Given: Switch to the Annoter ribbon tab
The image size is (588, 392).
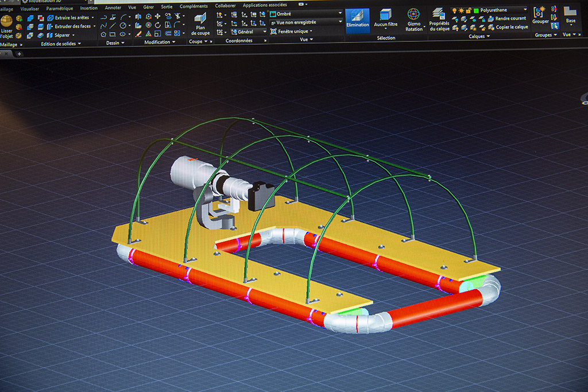Looking at the screenshot, I should pos(113,7).
